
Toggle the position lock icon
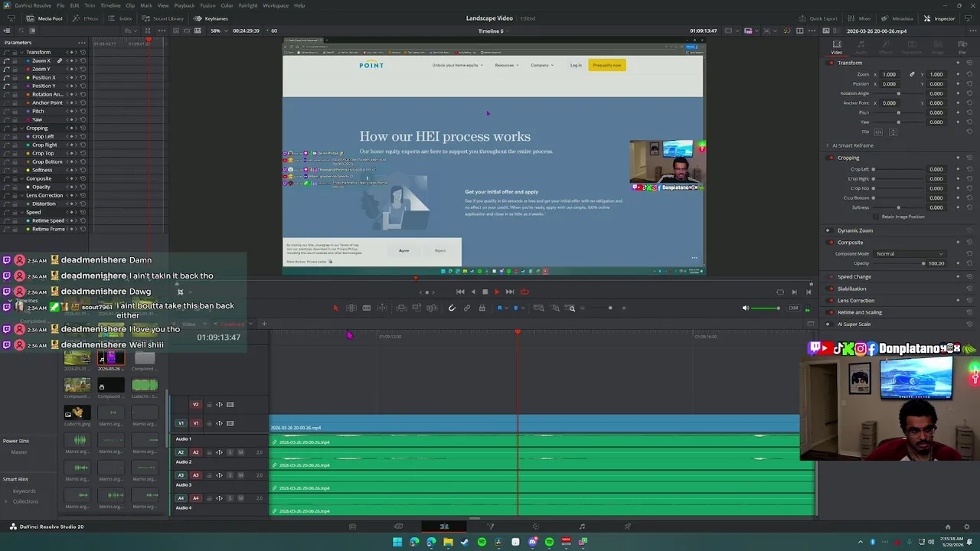tap(482, 308)
